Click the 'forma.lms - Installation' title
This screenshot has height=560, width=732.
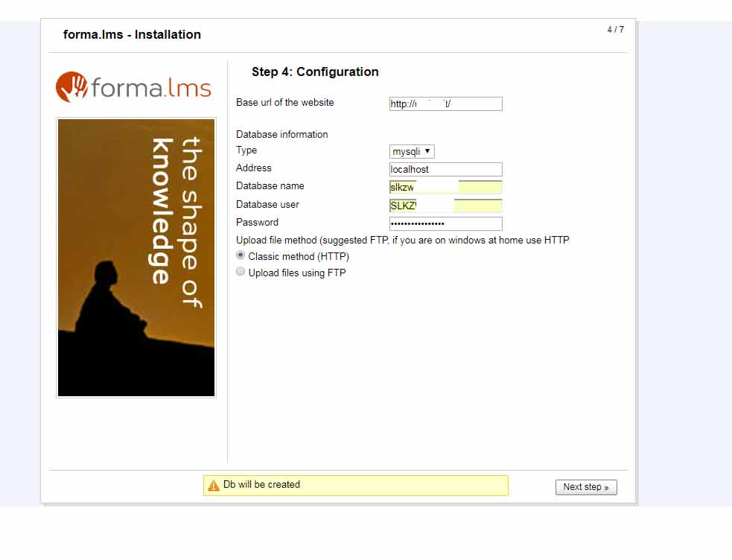click(x=132, y=34)
